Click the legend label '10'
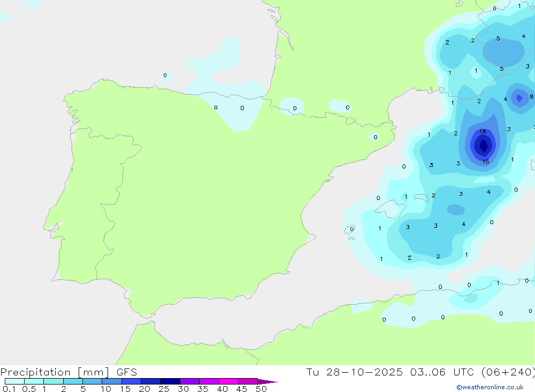The image size is (535, 392). (x=105, y=389)
